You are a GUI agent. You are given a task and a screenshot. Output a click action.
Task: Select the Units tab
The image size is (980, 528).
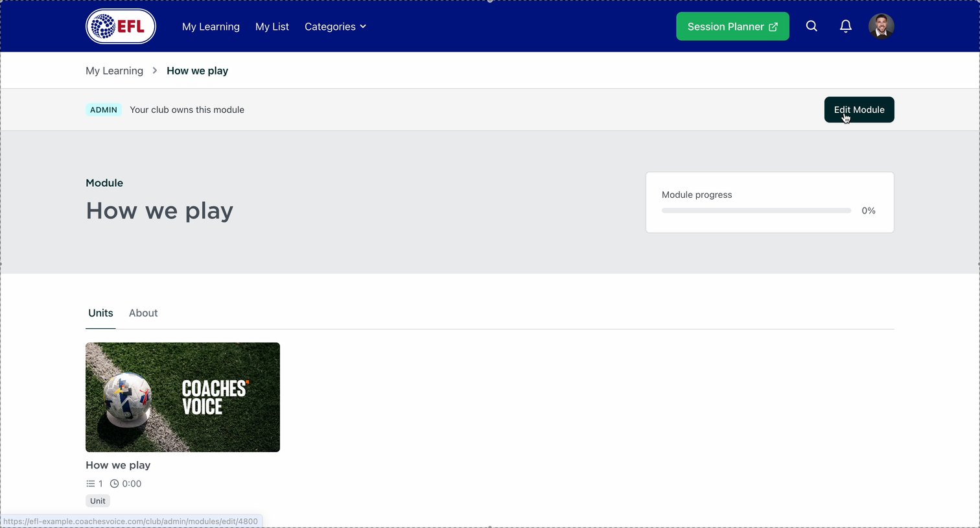tap(100, 313)
